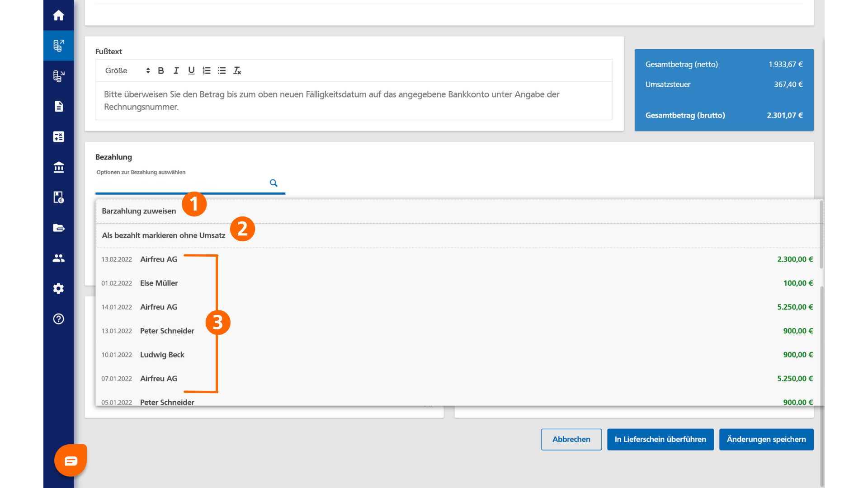Open the settings gear icon
The image size is (868, 488).
(58, 288)
